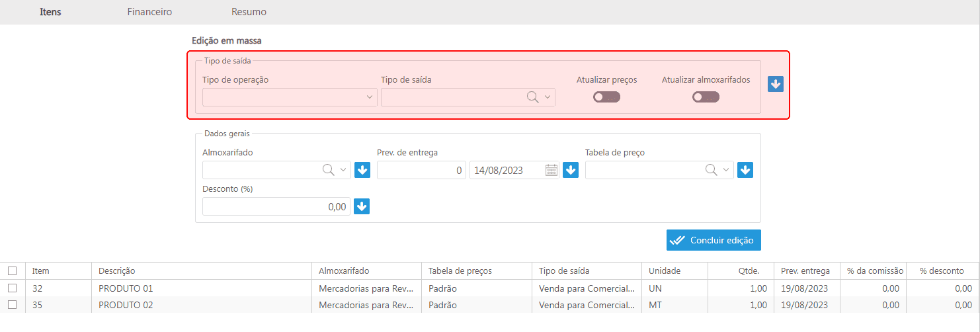Click apply arrow beside Desconto (%) field
This screenshot has height=332, width=980.
[x=362, y=206]
